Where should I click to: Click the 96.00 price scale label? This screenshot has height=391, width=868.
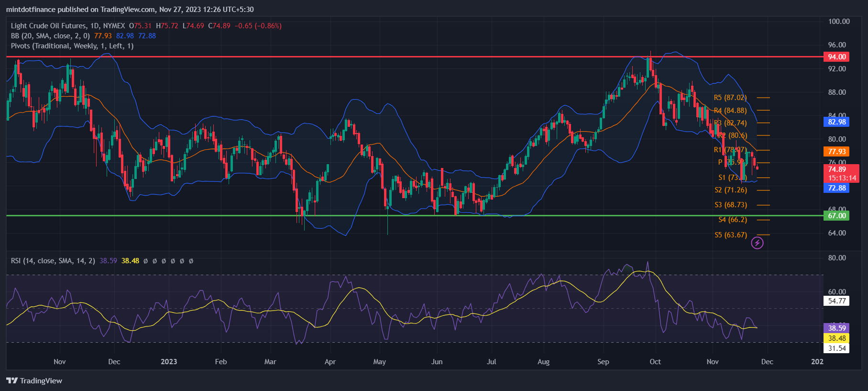[837, 45]
